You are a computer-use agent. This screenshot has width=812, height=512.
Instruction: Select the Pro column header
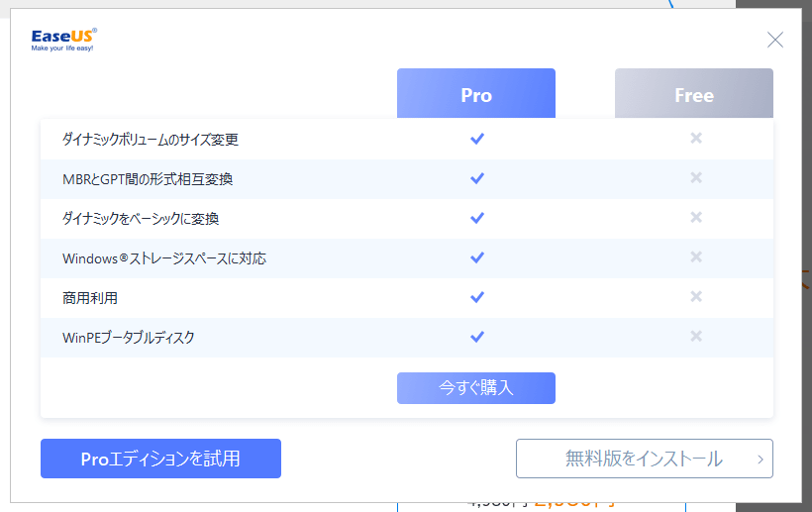[x=476, y=93]
